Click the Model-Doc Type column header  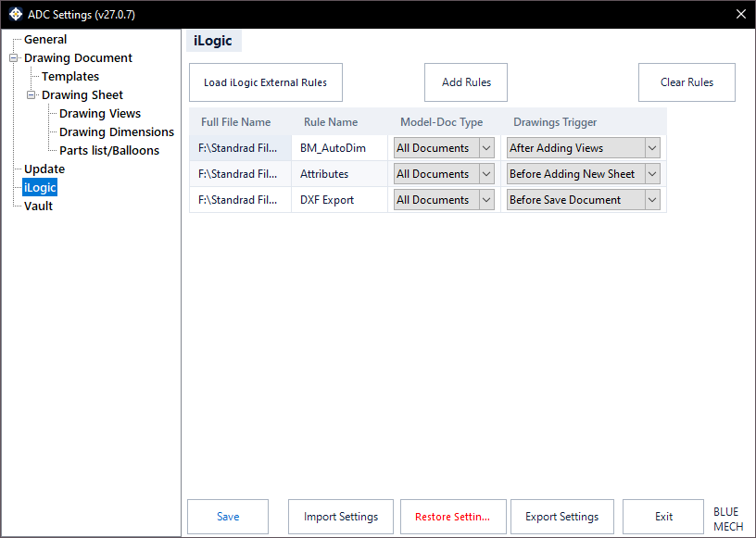[x=442, y=122]
